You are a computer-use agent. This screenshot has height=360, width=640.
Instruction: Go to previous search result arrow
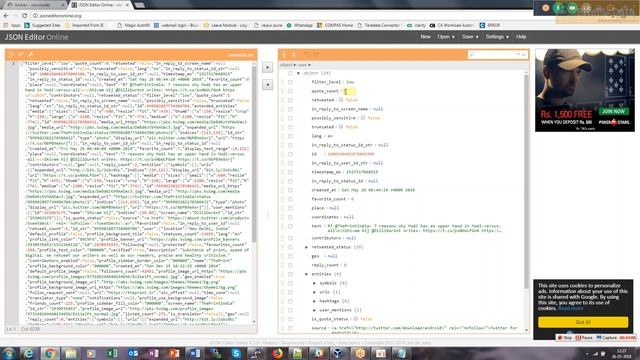click(x=524, y=54)
